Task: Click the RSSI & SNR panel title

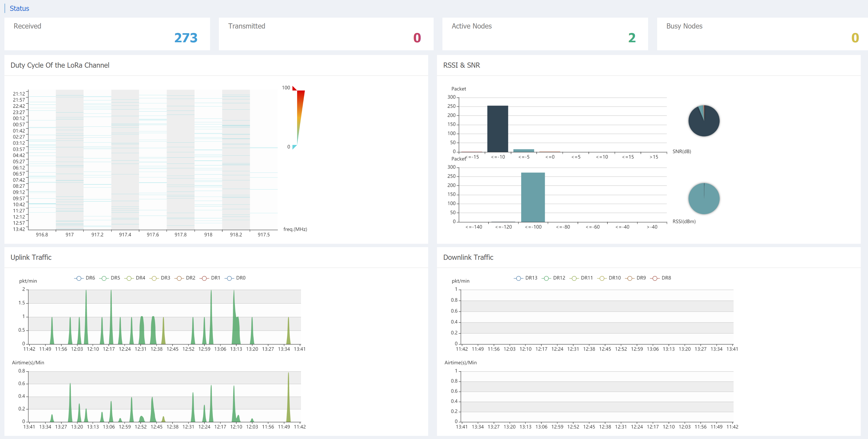Action: pos(462,65)
